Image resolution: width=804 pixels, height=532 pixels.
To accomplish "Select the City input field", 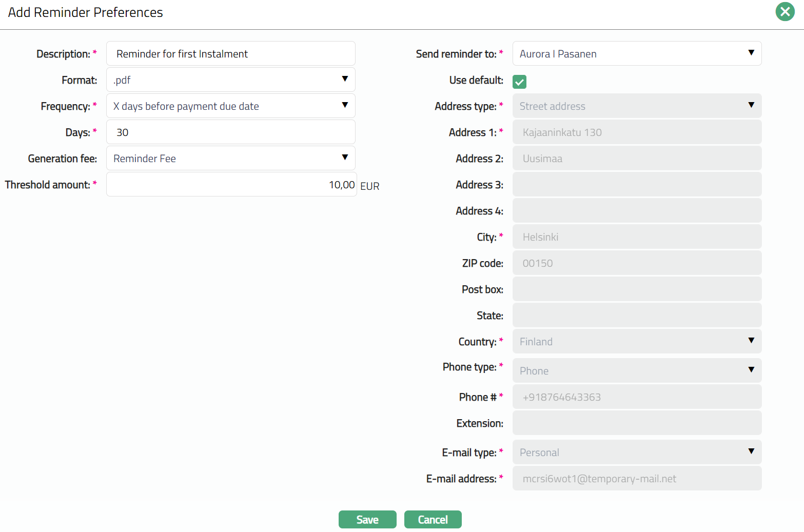I will [x=636, y=237].
